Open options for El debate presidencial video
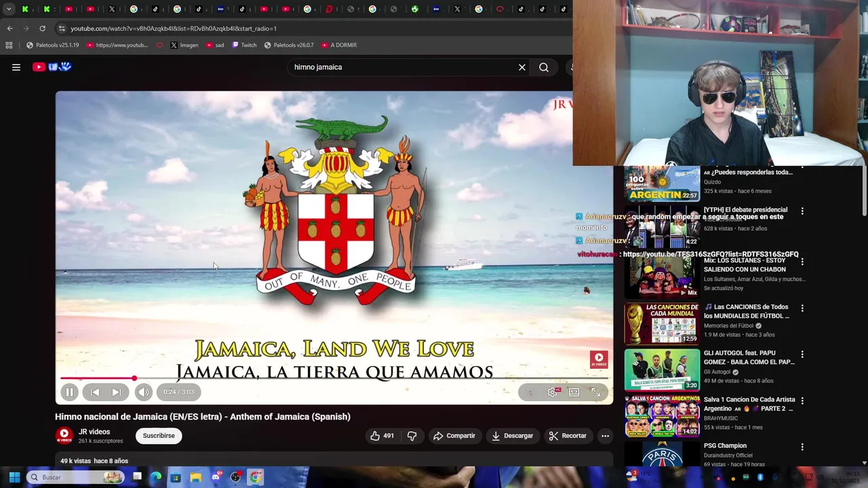Screen dimensions: 868x488 tap(802, 211)
